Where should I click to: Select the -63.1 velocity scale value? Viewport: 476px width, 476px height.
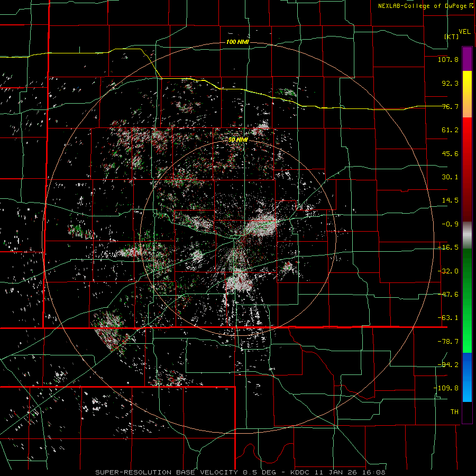coord(448,318)
